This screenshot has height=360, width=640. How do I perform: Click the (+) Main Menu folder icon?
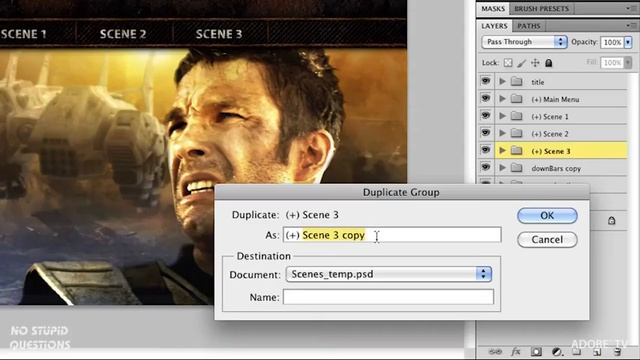click(517, 99)
